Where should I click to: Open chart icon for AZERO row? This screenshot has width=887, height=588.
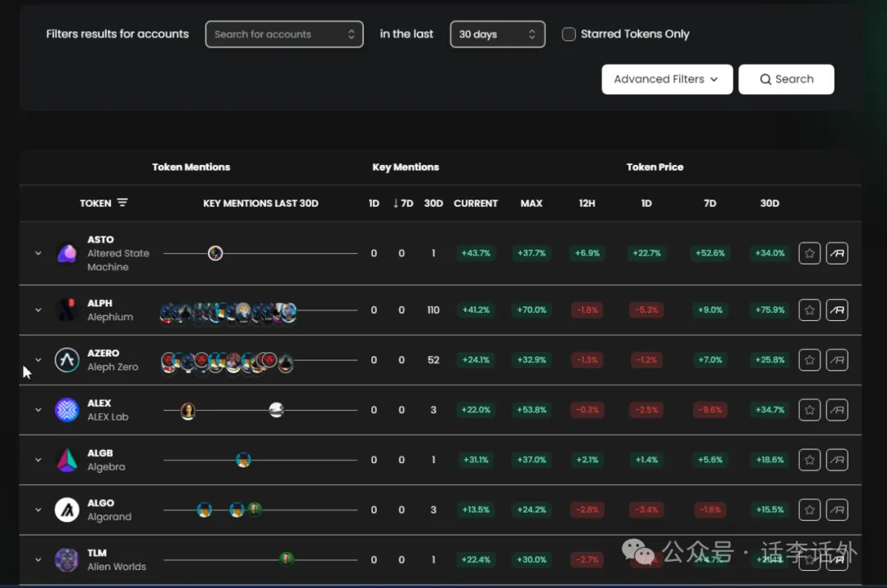click(x=837, y=361)
